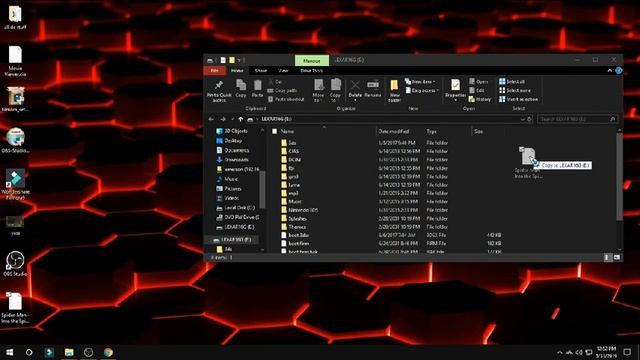Open the Windows Start menu
This screenshot has width=640, height=360.
(9, 352)
